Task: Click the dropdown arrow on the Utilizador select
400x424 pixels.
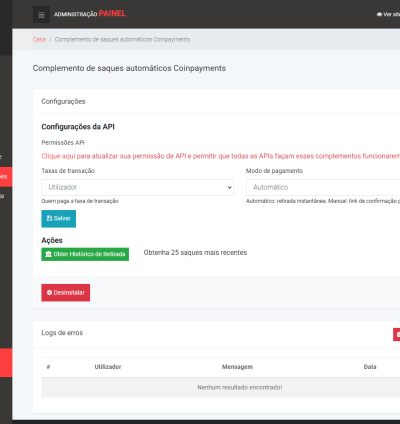Action: (x=229, y=187)
